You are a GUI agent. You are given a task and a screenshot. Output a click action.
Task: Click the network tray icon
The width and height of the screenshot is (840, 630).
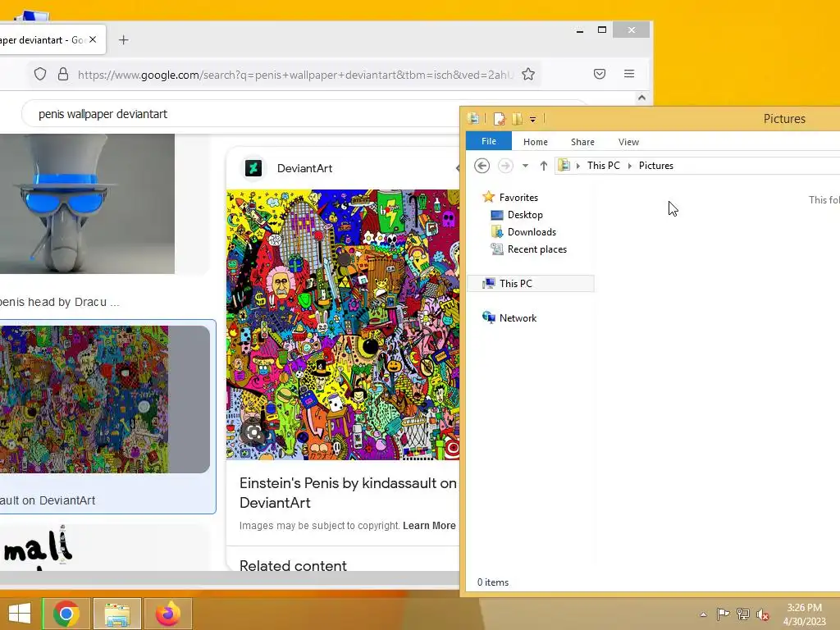coord(743,614)
